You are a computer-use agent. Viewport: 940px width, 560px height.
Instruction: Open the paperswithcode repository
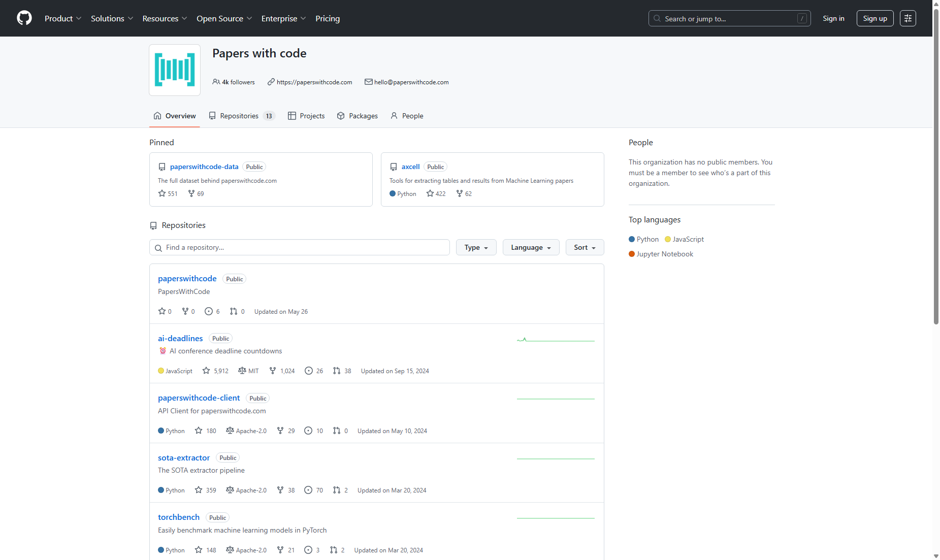point(187,278)
